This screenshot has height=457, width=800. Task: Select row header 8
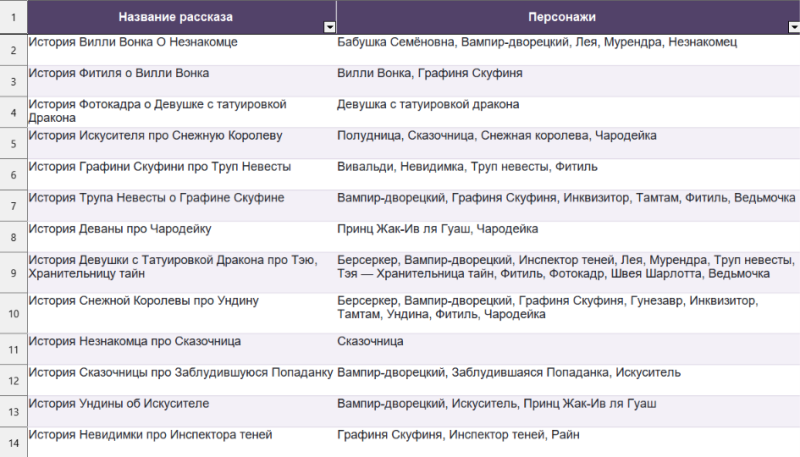[13, 237]
